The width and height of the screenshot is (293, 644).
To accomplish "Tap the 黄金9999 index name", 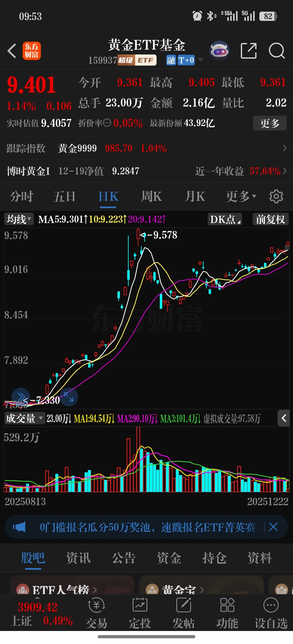I will (77, 148).
